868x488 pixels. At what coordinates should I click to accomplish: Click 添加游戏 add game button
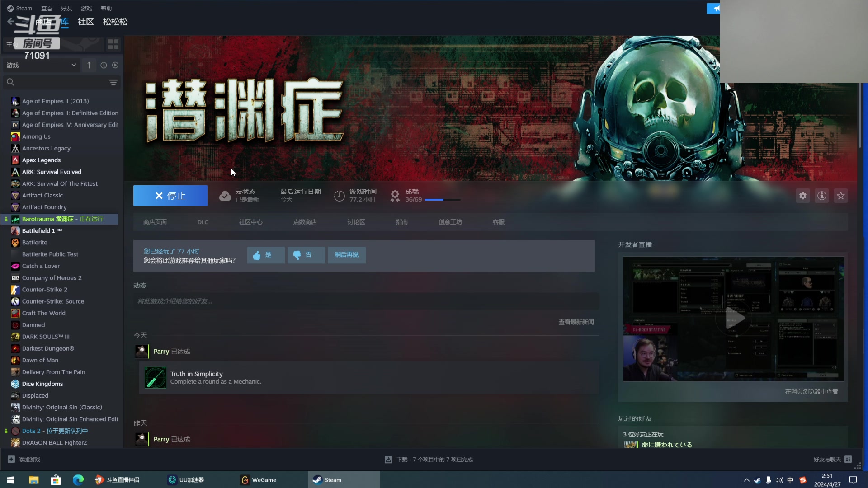24,460
